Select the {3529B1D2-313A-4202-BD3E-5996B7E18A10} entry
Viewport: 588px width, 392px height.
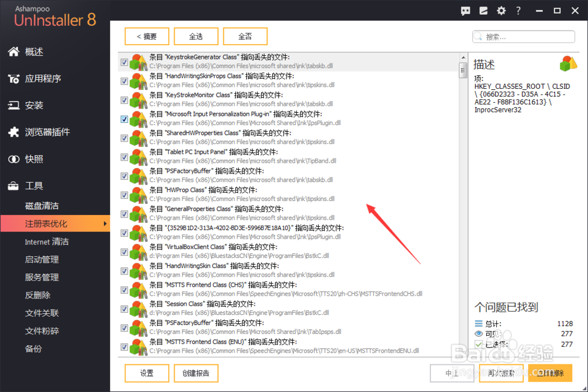pyautogui.click(x=288, y=233)
